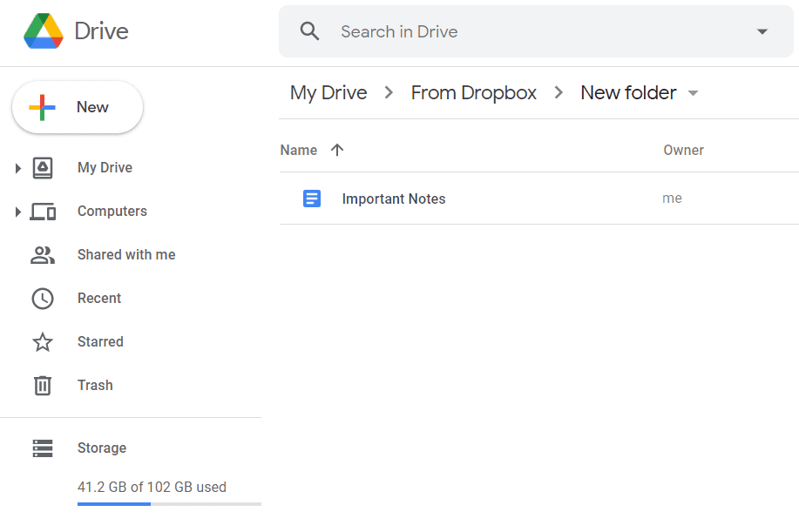Click the Google Drive logo
Viewport: 799px width, 532px height.
(x=44, y=31)
